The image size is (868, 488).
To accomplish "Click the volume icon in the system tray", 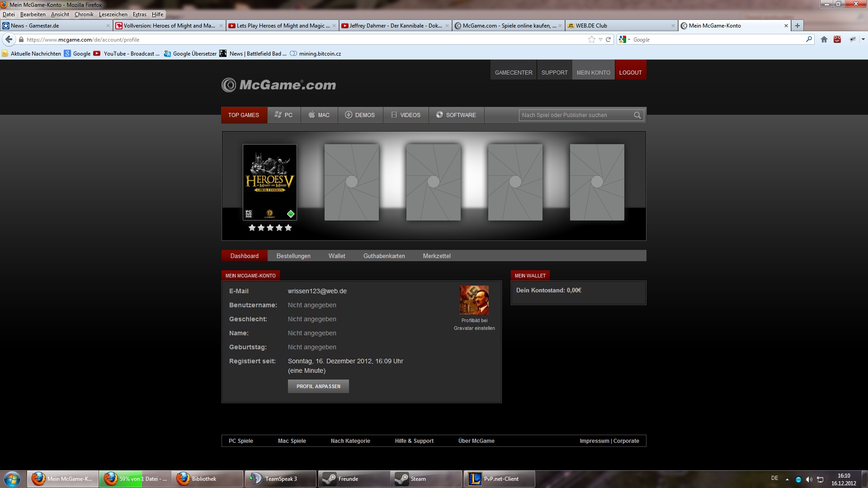I will coord(809,479).
